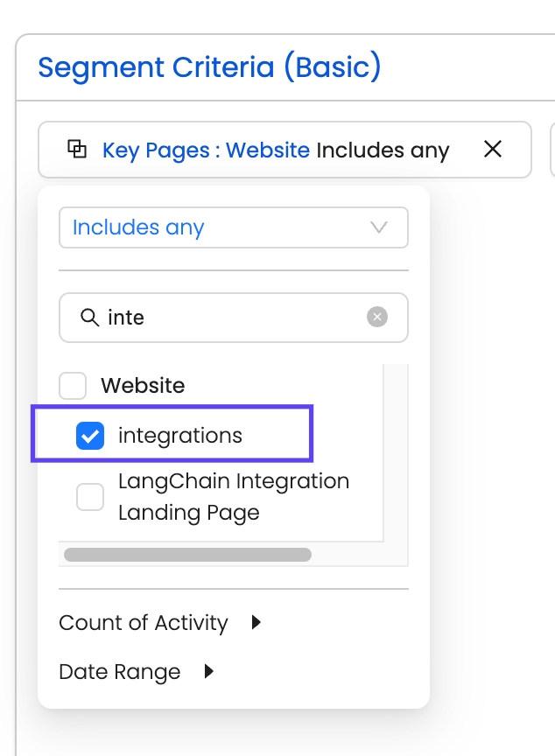Viewport: 555px width, 756px height.
Task: Clear the 'inte' search text
Action: coord(377,317)
